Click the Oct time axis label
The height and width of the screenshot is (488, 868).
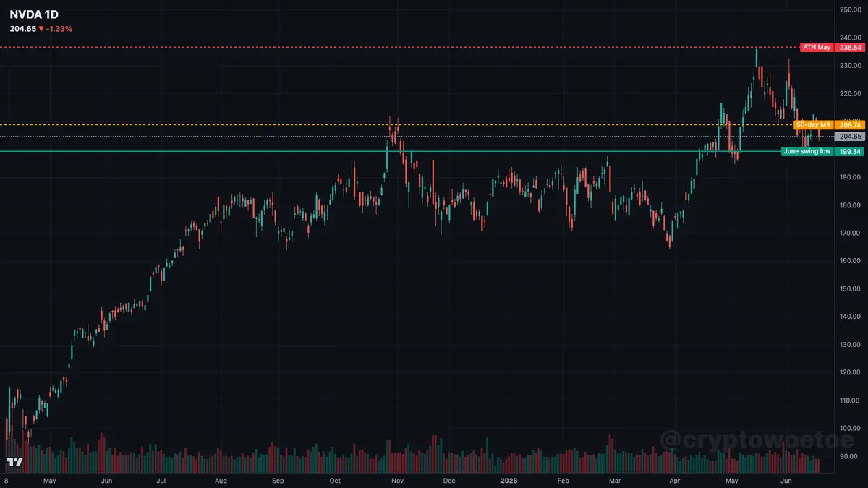point(335,480)
